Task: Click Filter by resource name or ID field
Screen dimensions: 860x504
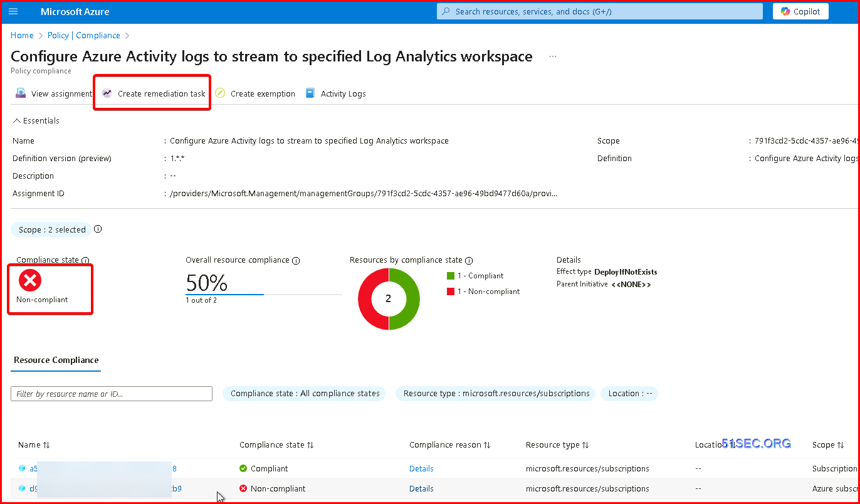Action: pyautogui.click(x=112, y=394)
